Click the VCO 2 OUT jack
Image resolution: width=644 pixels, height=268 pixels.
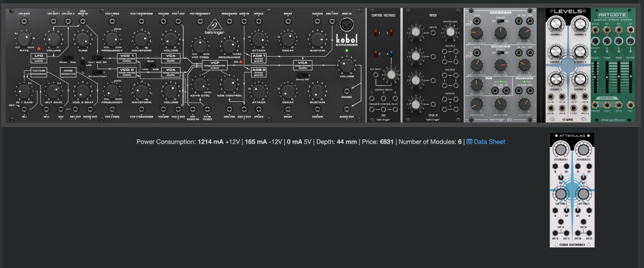(x=178, y=109)
